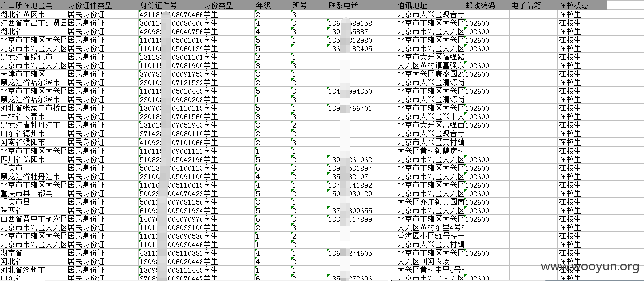The height and width of the screenshot is (281, 644).
Task: Select 邮政编码 cell in 吉林省长春市 row
Action: [x=487, y=117]
